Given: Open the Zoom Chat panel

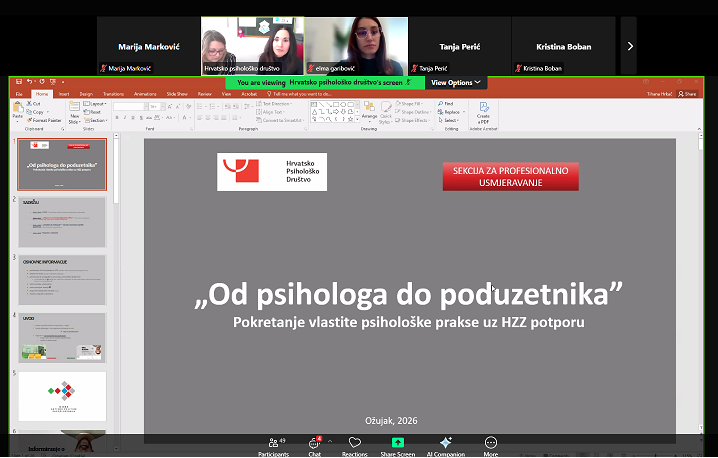Looking at the screenshot, I should (x=314, y=444).
